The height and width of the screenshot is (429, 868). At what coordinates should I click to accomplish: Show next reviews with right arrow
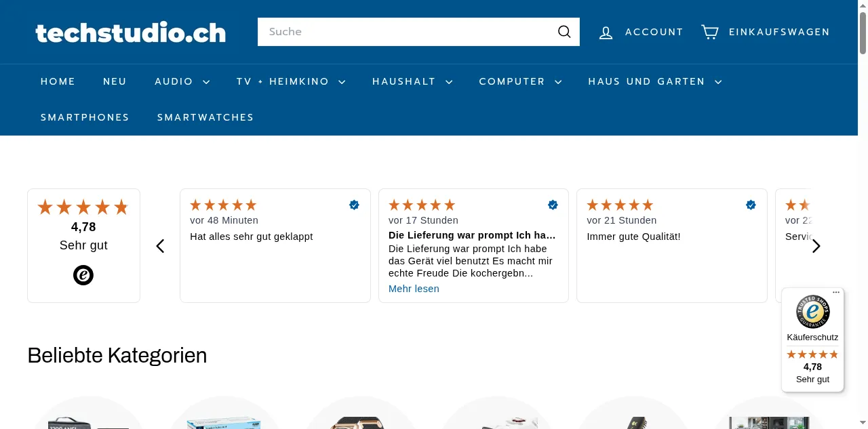point(816,246)
